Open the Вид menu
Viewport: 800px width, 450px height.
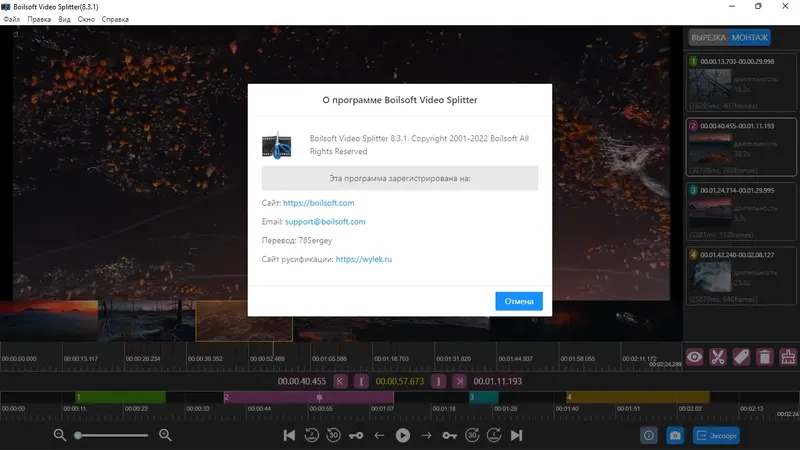[64, 19]
